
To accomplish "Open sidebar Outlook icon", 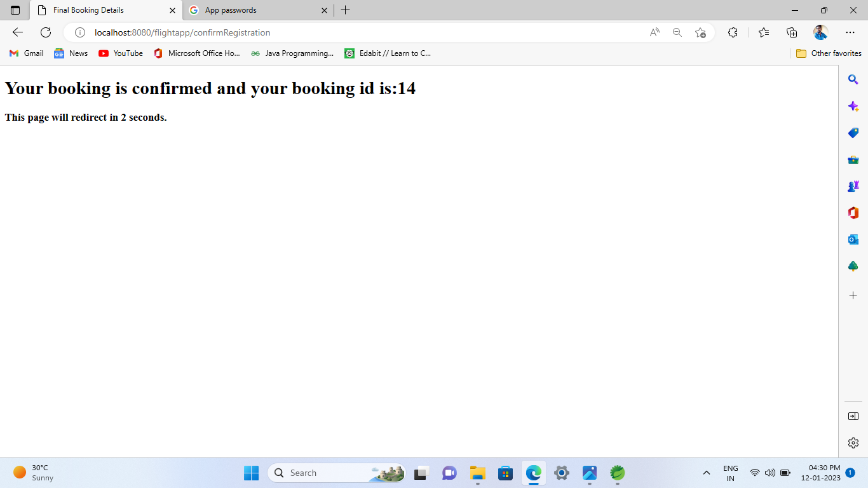I will [x=853, y=240].
